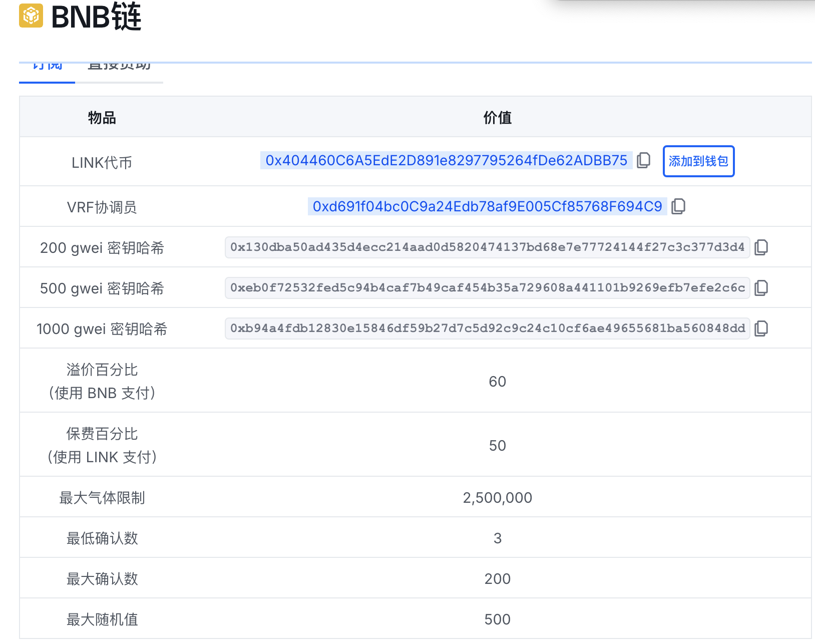The image size is (815, 644).
Task: Click the LINK代币 row label
Action: pyautogui.click(x=102, y=162)
